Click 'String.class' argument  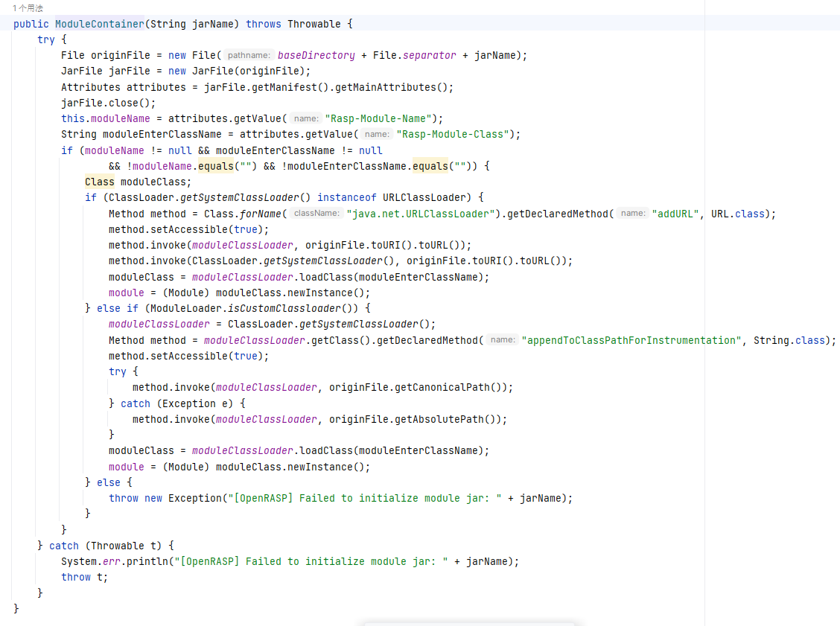(x=789, y=341)
